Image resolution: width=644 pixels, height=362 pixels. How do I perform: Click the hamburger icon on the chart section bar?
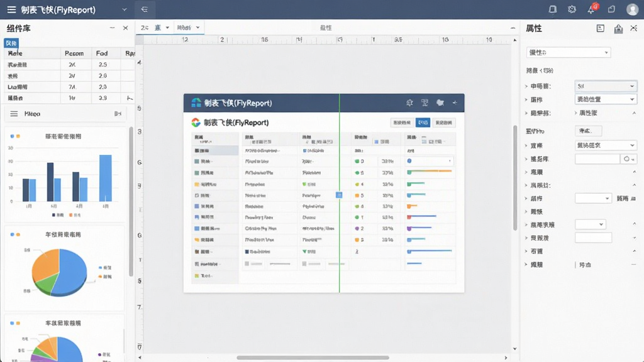point(14,114)
